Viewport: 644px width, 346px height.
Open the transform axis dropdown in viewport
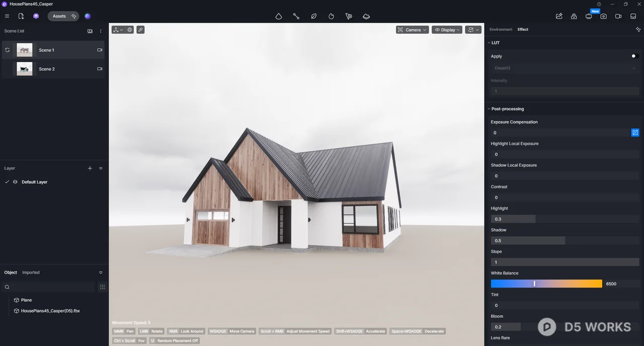[118, 30]
